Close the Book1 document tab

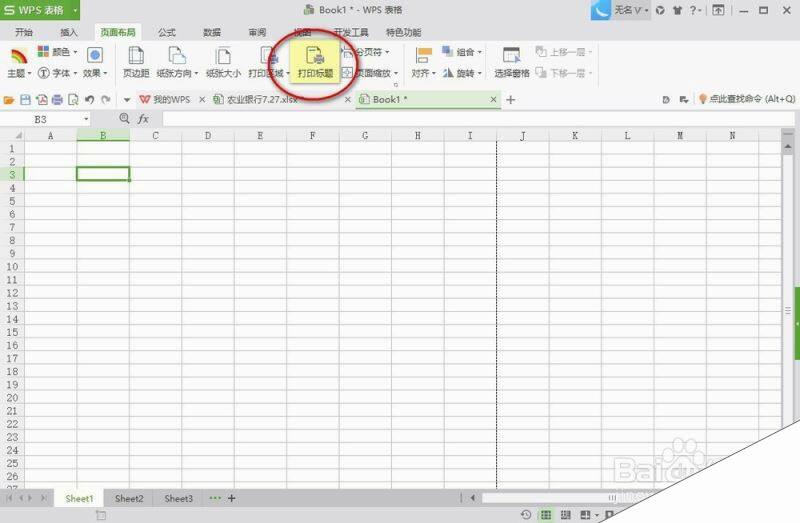[x=493, y=99]
